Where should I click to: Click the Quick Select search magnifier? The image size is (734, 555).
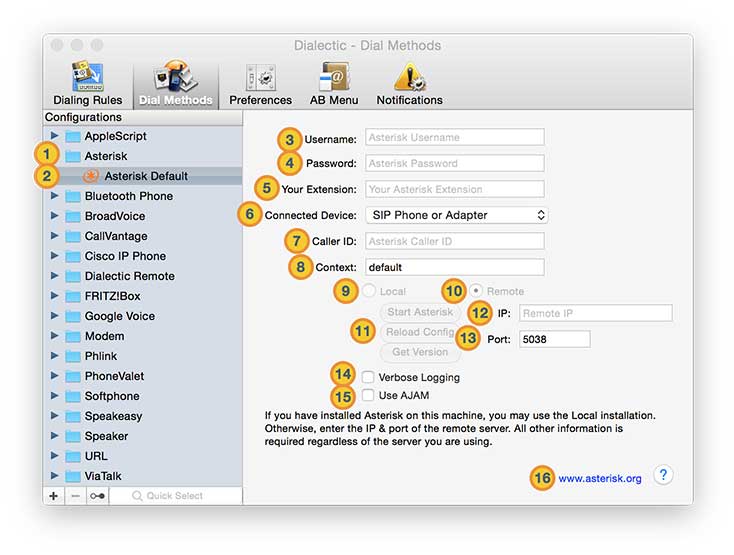(x=137, y=496)
